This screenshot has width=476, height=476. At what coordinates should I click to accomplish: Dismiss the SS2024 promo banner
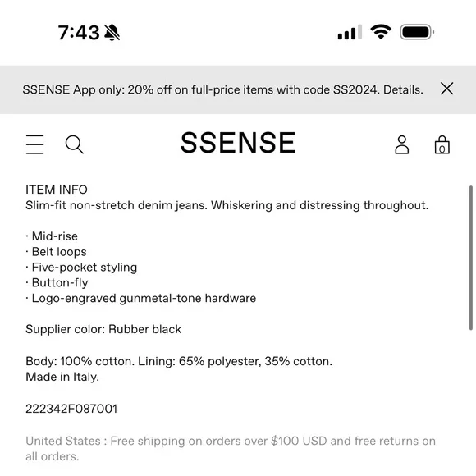tap(446, 89)
